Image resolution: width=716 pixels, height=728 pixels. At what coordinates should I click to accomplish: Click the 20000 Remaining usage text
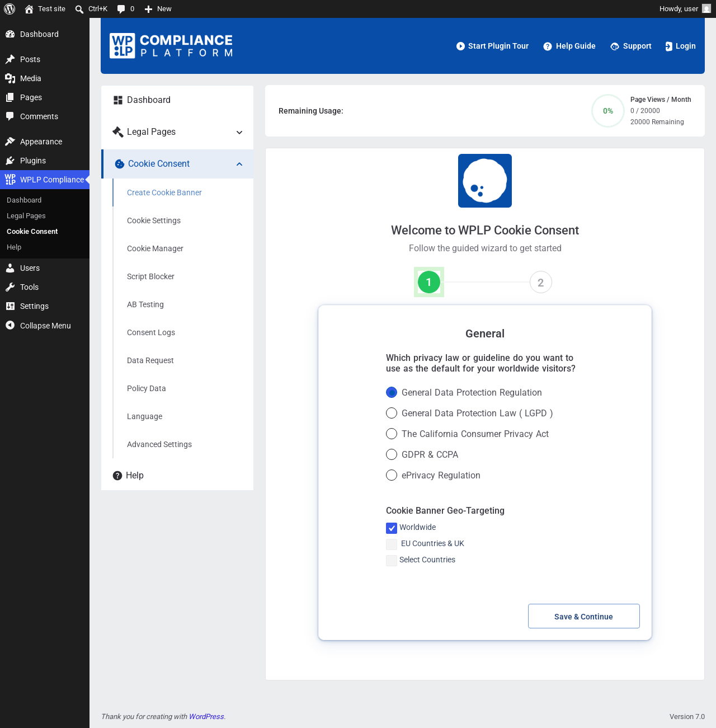pos(657,122)
